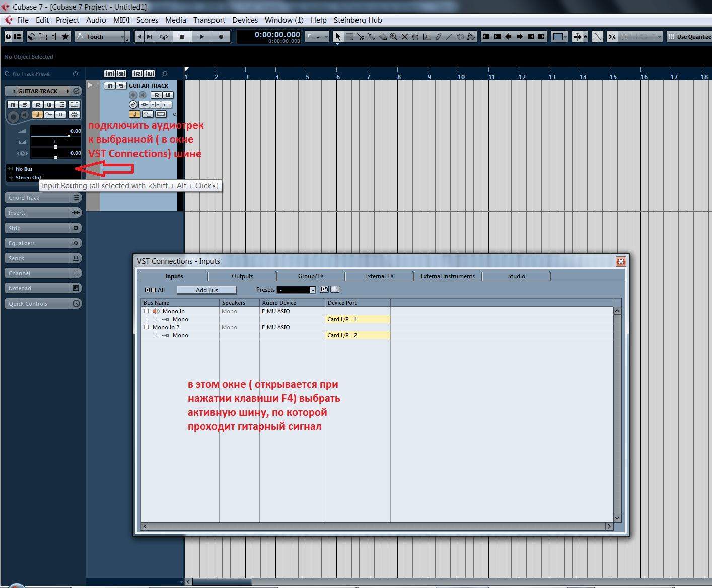Collapse the Mono In bus tree row
Image resolution: width=712 pixels, height=588 pixels.
point(147,311)
